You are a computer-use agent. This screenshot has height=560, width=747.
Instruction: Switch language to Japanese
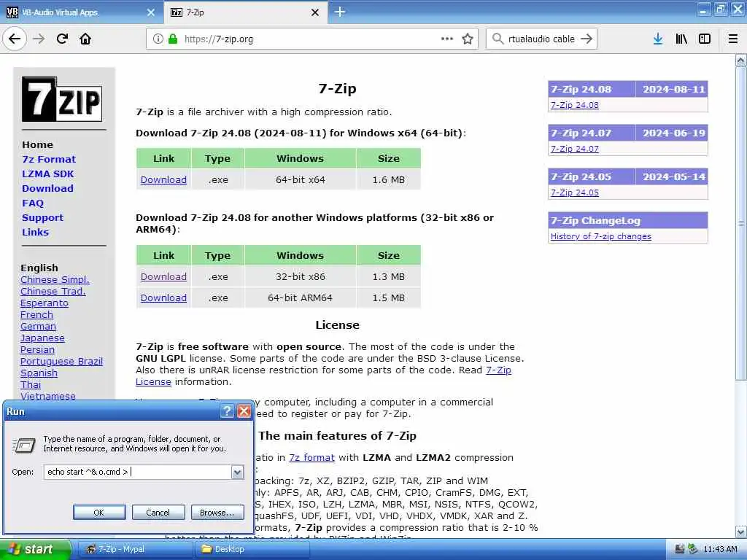[42, 338]
